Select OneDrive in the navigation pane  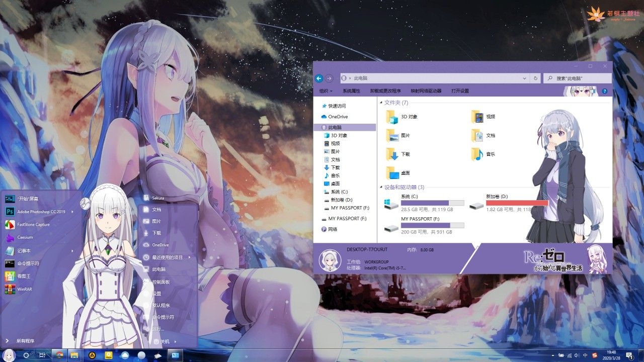point(338,117)
